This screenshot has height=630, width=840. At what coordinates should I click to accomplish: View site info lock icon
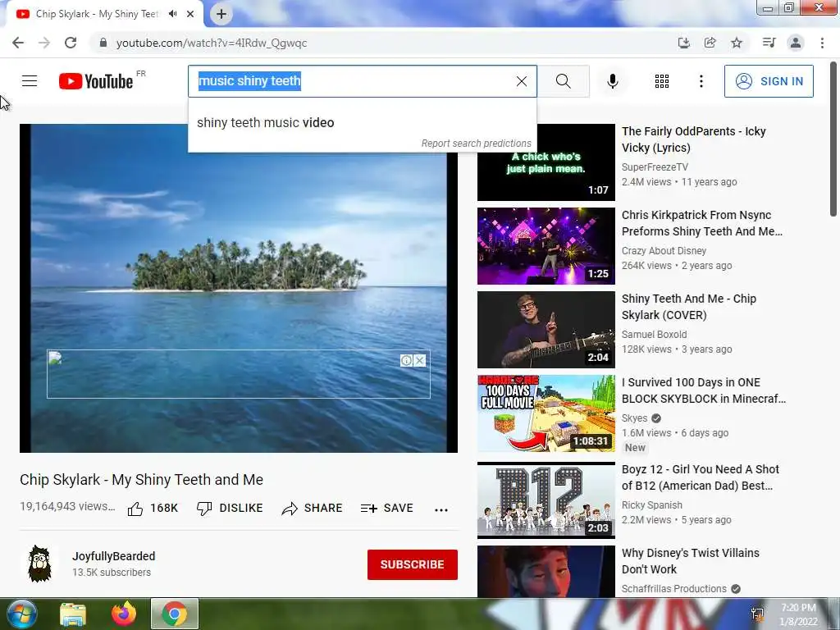pyautogui.click(x=103, y=43)
